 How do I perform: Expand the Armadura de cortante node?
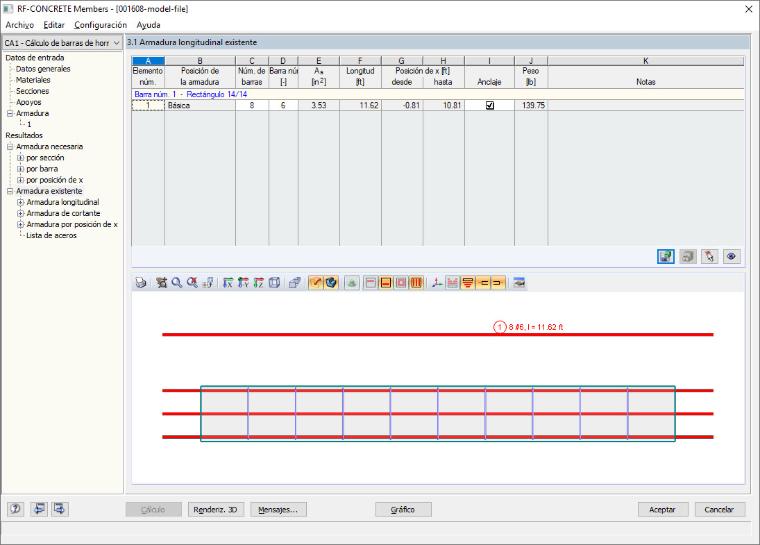click(20, 213)
